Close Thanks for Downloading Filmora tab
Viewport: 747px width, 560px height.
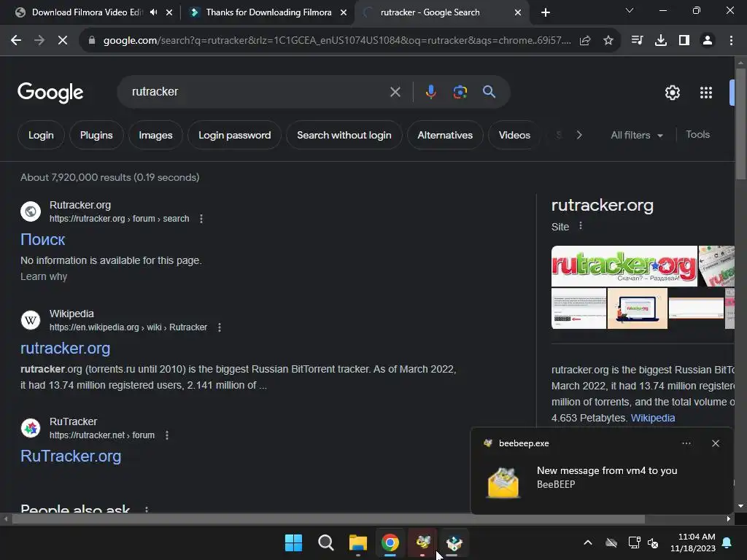pyautogui.click(x=344, y=12)
